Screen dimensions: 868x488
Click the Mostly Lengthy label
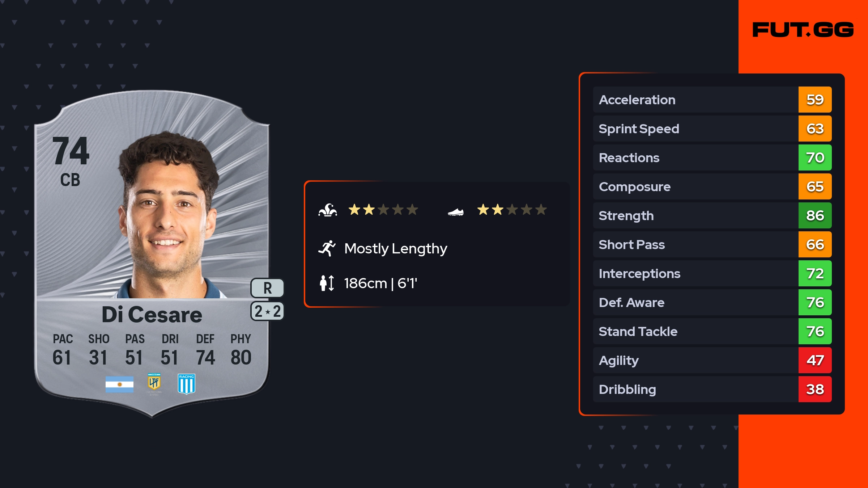[x=396, y=248]
